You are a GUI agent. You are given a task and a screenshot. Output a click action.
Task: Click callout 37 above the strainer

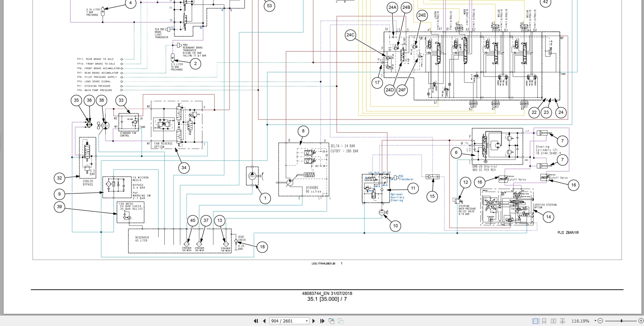click(x=206, y=221)
